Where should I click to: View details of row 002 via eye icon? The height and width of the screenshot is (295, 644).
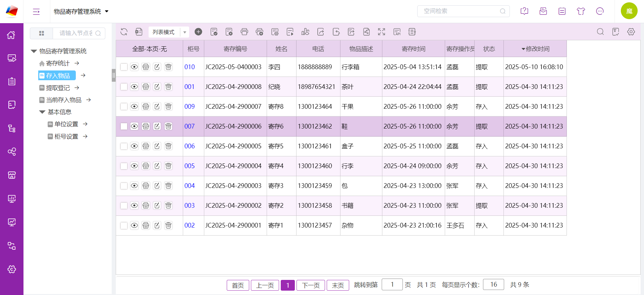click(134, 225)
